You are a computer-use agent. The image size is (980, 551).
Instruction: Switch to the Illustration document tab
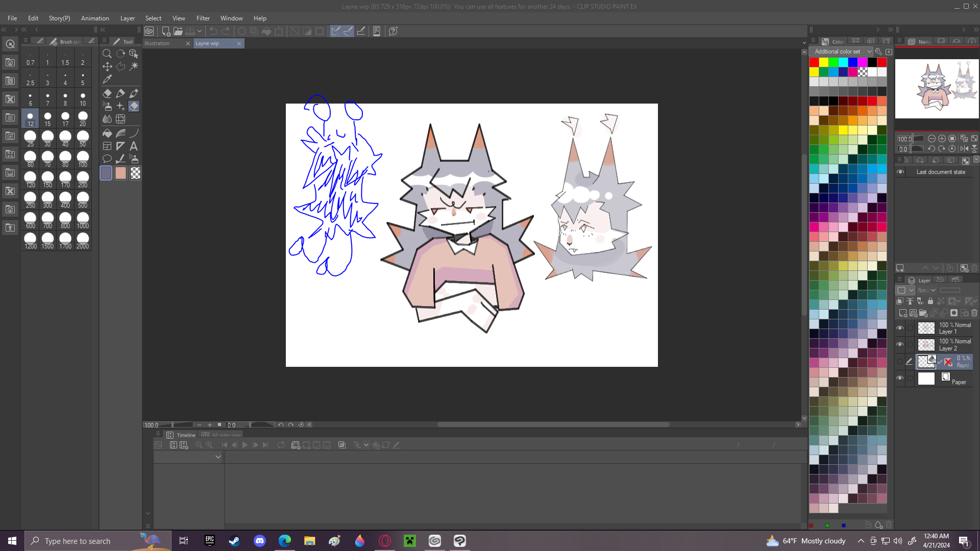(x=157, y=43)
